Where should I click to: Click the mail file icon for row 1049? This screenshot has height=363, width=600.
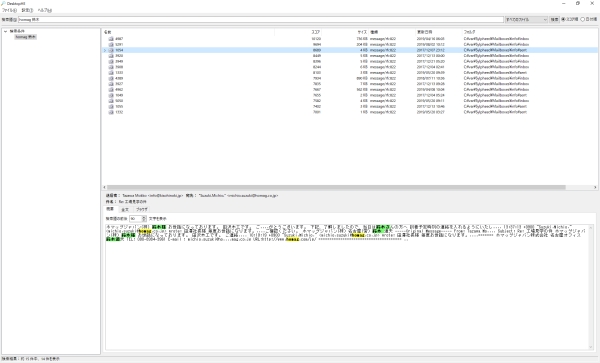point(111,95)
